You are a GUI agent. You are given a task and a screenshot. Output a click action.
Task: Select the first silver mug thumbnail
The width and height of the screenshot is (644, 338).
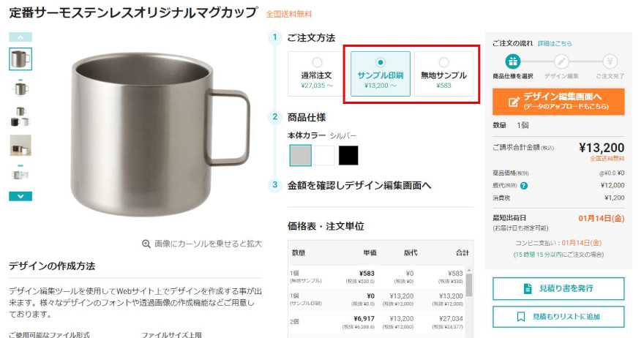click(x=20, y=59)
